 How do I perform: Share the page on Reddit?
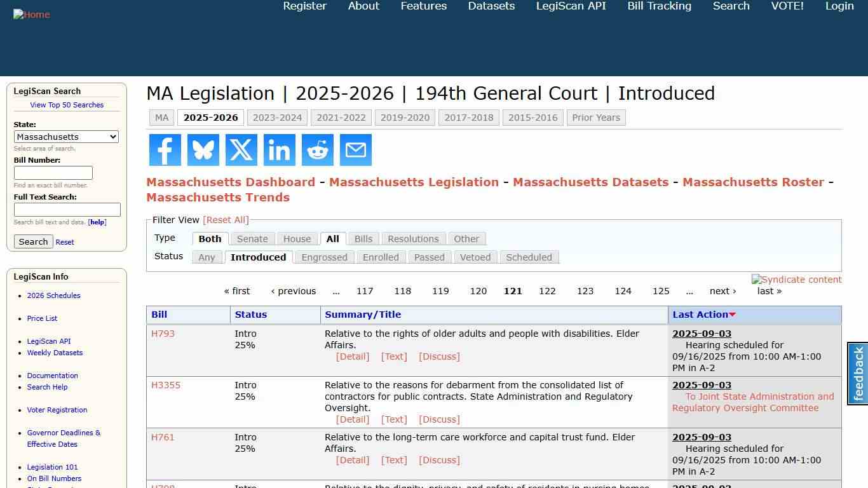coord(317,150)
